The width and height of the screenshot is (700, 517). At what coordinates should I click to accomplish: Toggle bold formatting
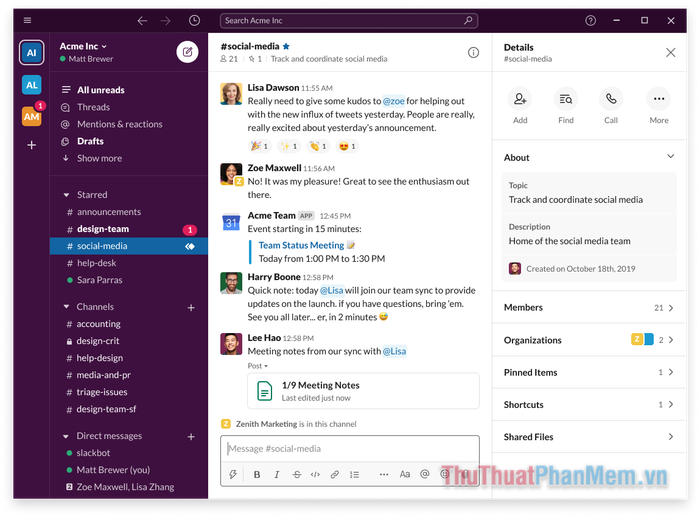[257, 474]
